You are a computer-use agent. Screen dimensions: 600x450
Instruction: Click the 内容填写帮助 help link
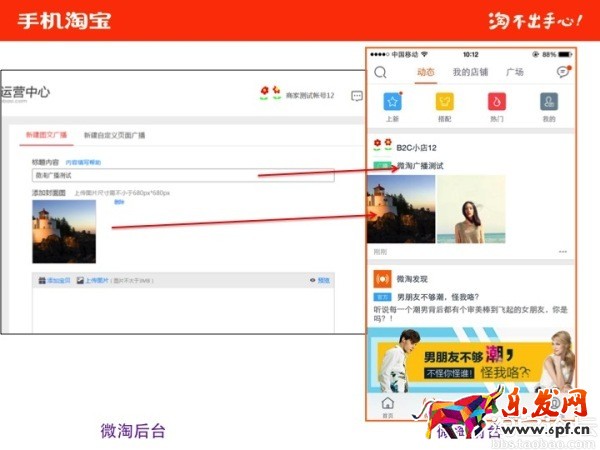[x=83, y=161]
